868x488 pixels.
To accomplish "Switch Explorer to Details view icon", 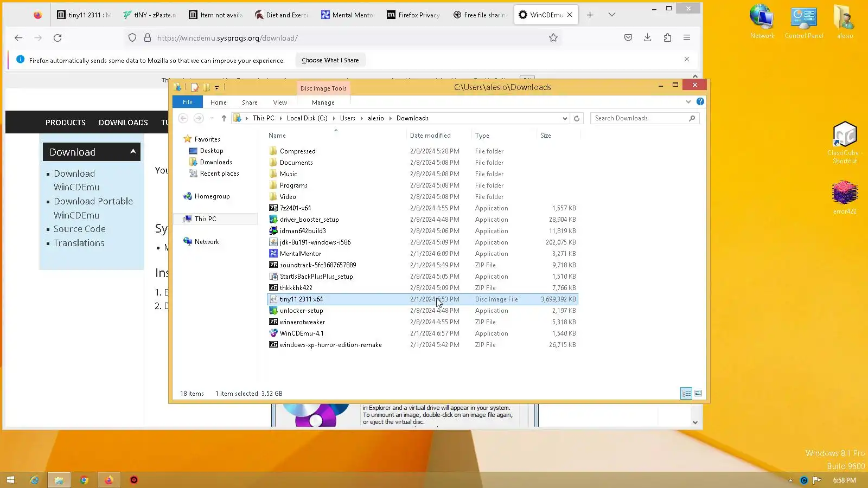I will tap(686, 394).
